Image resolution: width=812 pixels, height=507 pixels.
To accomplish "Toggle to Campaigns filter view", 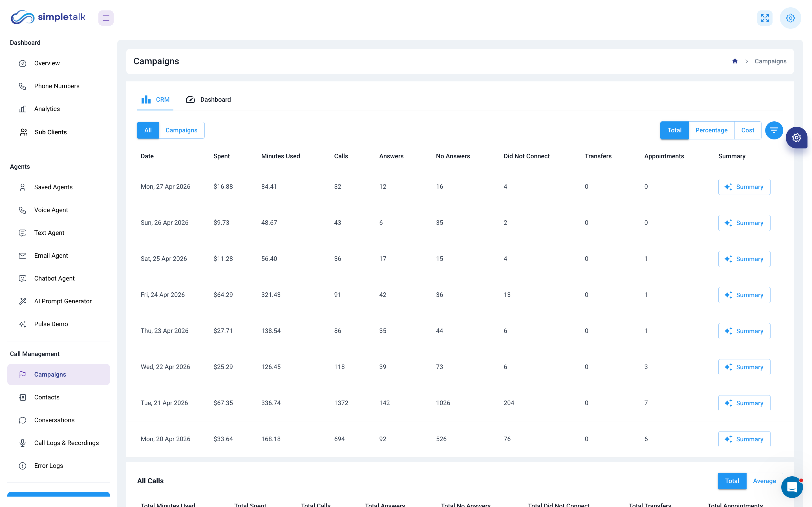I will [x=182, y=130].
